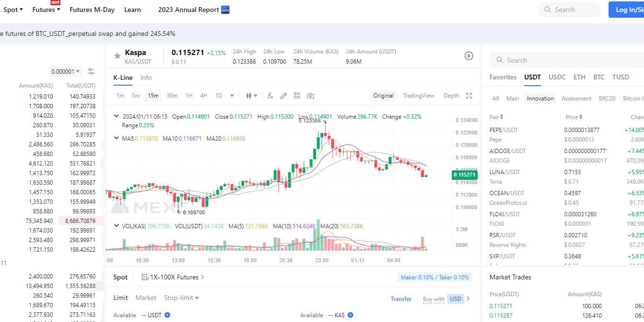Filter pairs by BRC20 category

tap(607, 99)
